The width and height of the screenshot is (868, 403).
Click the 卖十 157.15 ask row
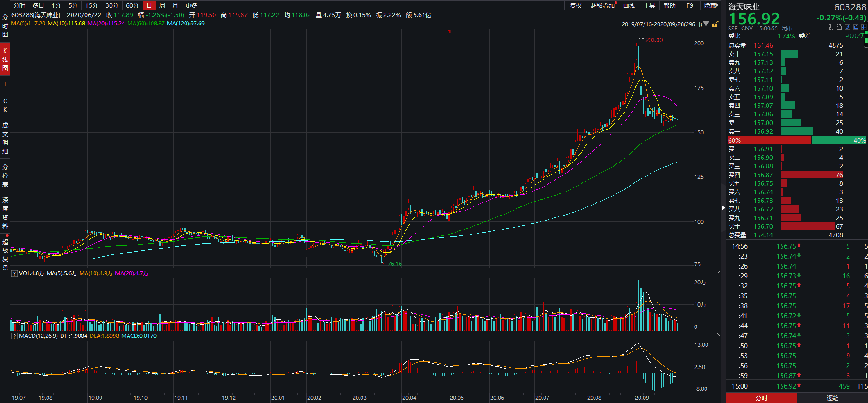pyautogui.click(x=797, y=54)
